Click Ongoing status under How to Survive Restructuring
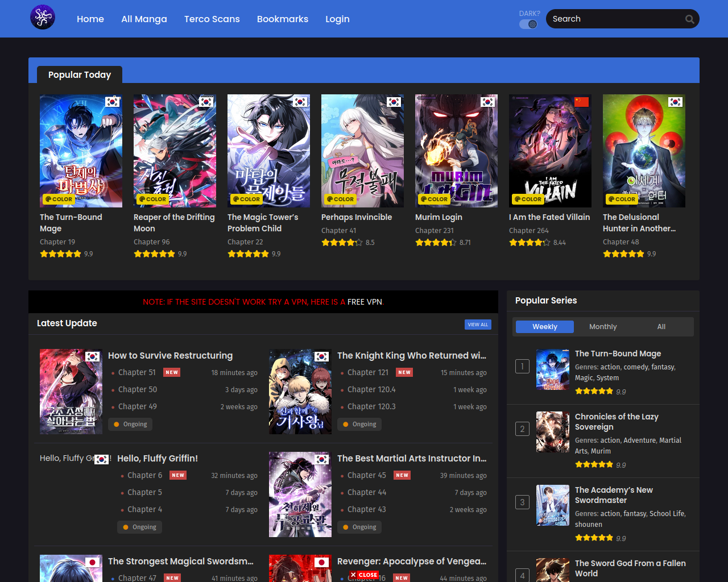This screenshot has width=728, height=582. coord(130,424)
